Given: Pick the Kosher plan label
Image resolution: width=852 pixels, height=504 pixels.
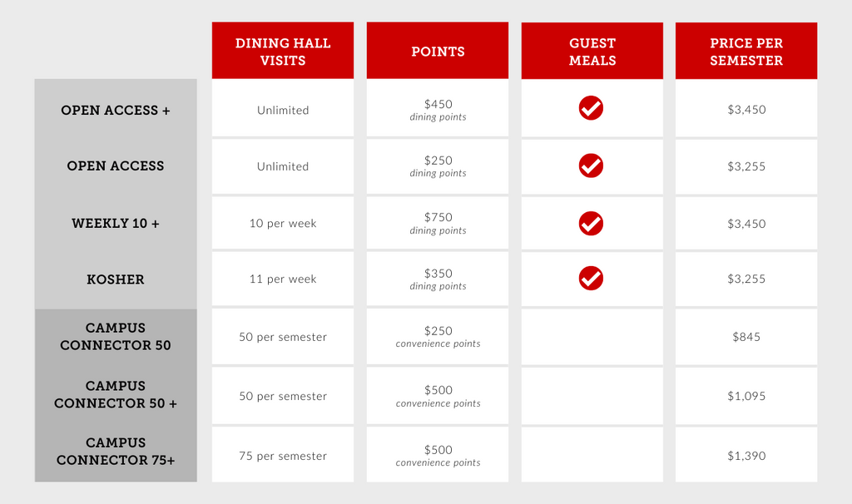Looking at the screenshot, I should [116, 279].
